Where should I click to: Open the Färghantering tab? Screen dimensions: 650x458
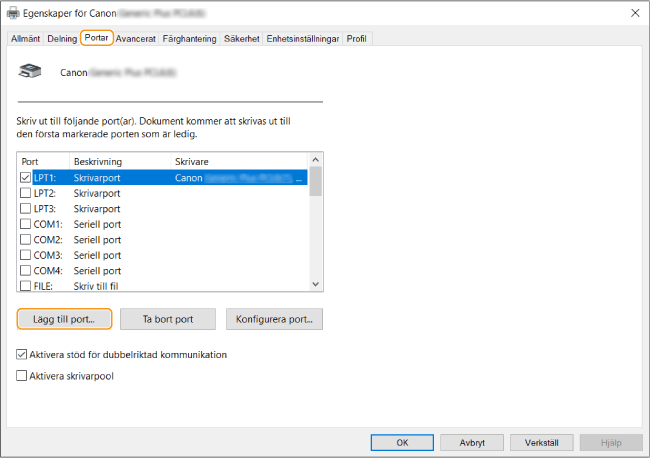(x=190, y=38)
